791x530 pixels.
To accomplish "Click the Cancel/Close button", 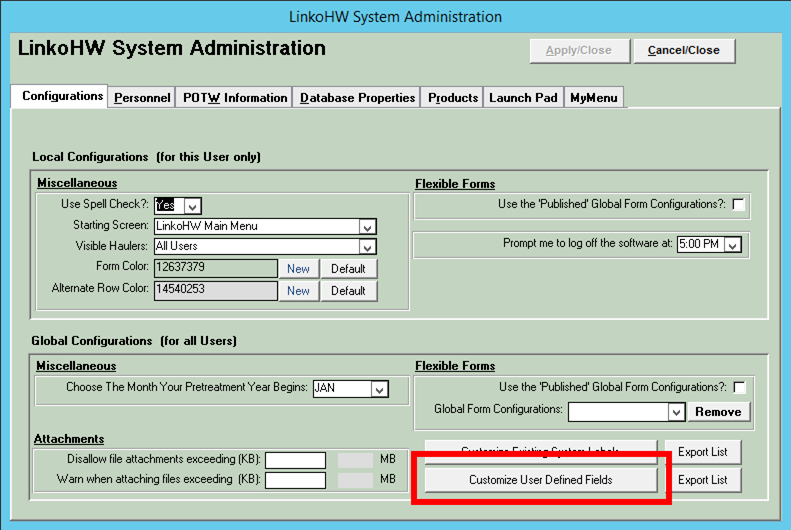I will tap(684, 51).
